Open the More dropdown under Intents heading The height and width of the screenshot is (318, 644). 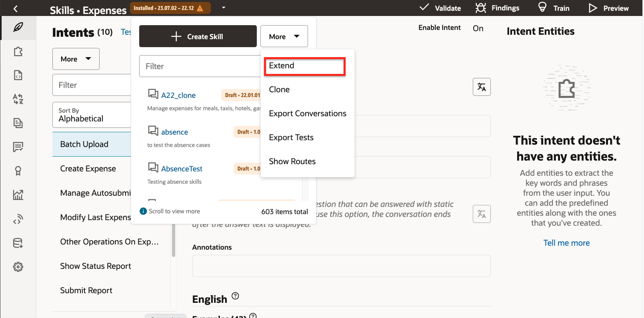point(76,59)
